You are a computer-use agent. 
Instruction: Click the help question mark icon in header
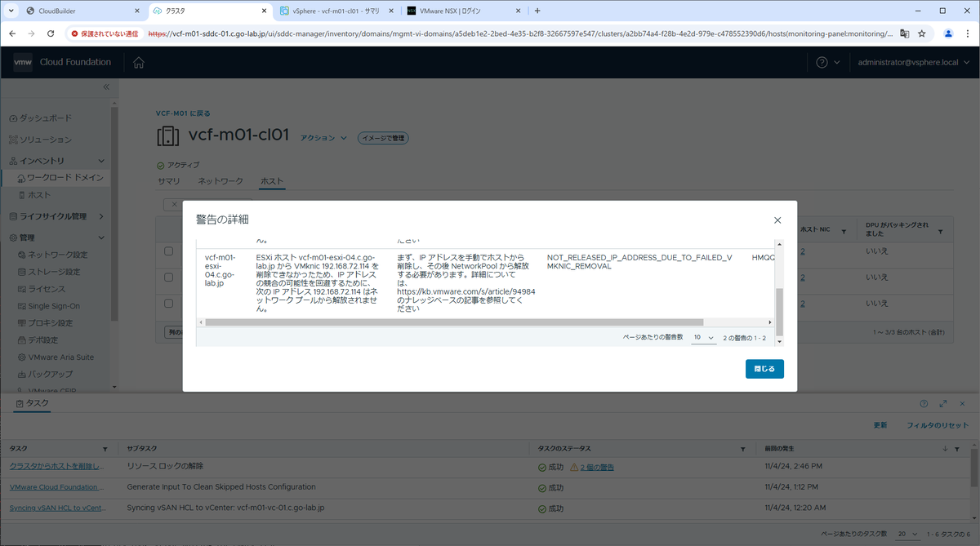coord(822,63)
